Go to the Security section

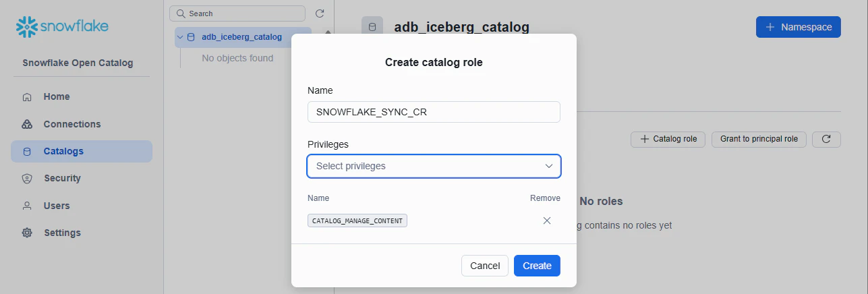(x=62, y=178)
